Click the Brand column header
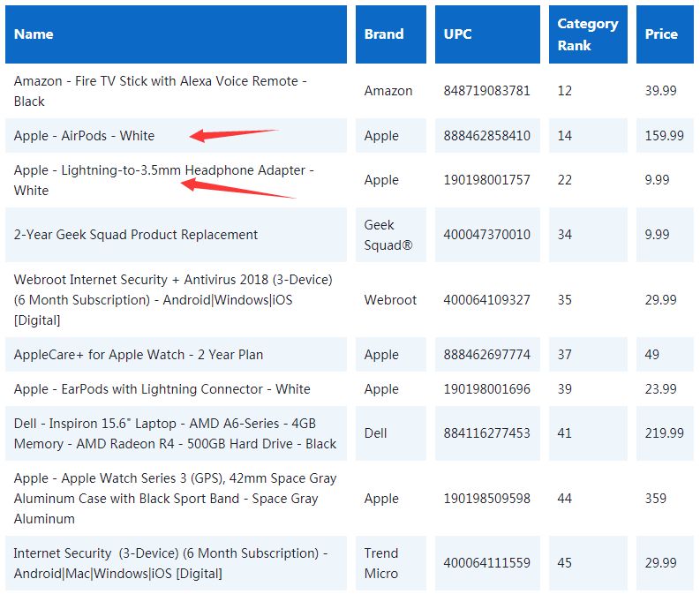The image size is (700, 594). (x=384, y=34)
